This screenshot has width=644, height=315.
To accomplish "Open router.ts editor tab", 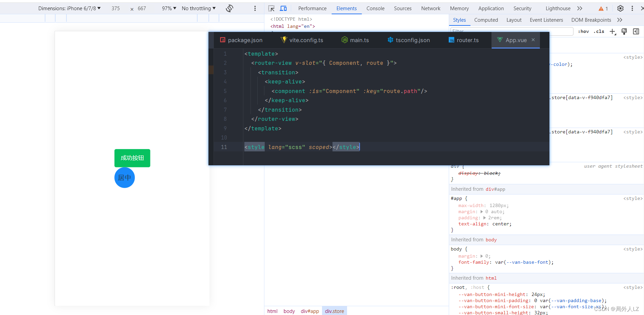I will [463, 40].
